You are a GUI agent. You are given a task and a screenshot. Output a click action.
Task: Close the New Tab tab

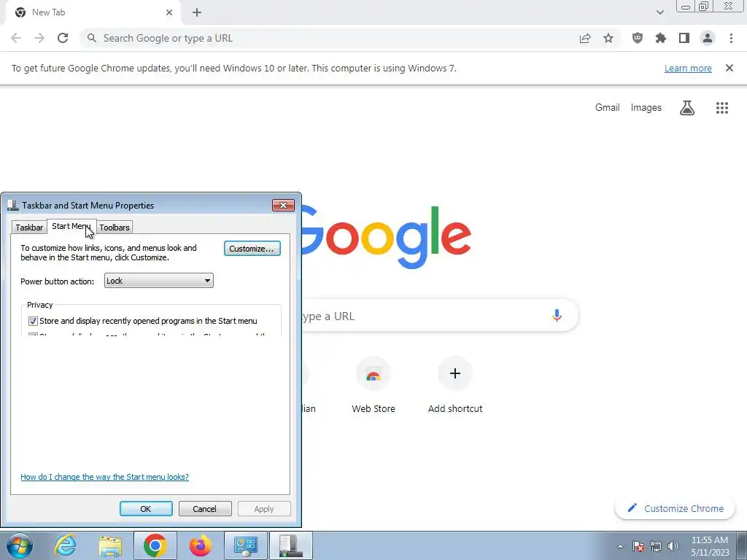(x=169, y=12)
